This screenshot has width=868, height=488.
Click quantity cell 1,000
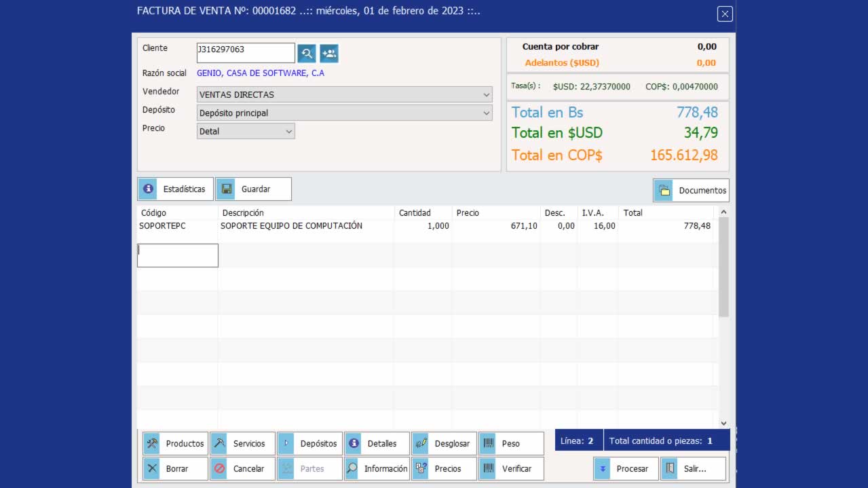438,226
